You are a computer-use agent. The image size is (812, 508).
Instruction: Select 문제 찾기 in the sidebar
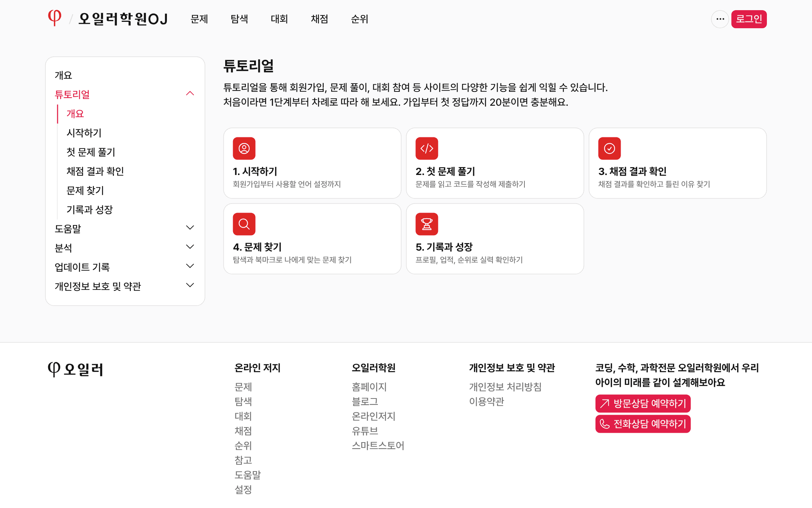85,190
